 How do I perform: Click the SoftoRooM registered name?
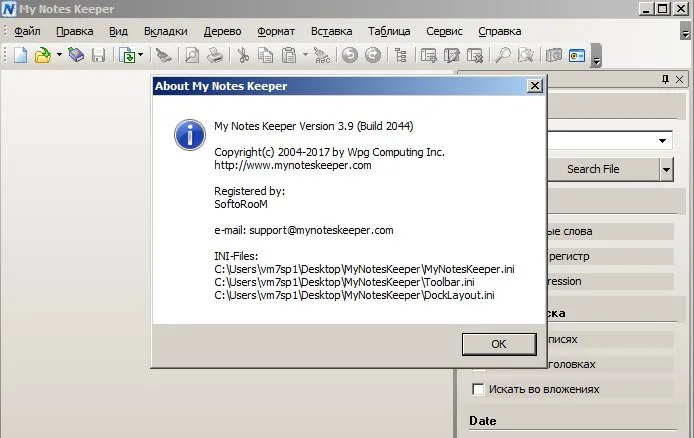[241, 204]
